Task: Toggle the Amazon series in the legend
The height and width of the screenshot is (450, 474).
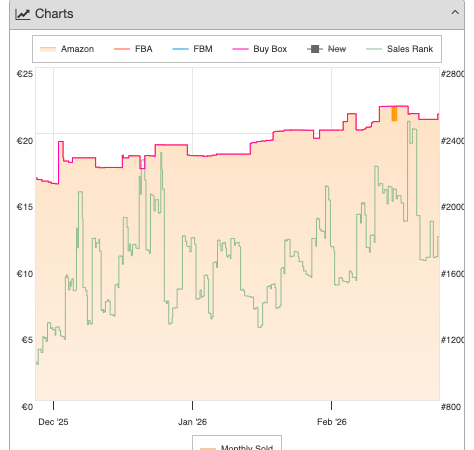Action: (67, 49)
